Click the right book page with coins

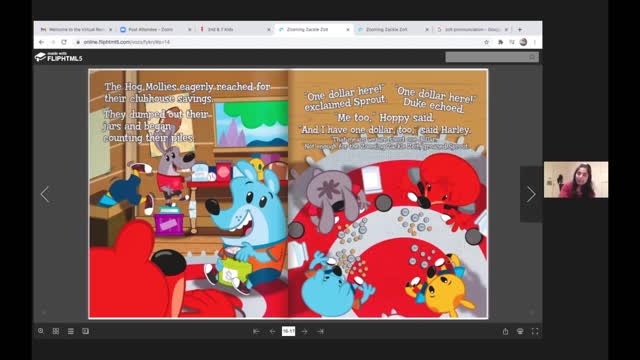[388, 193]
